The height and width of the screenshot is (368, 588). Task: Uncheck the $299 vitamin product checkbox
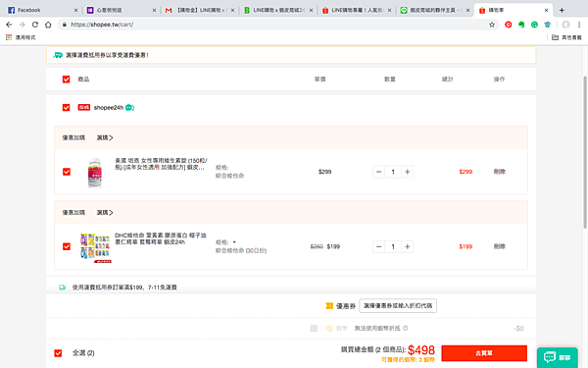pos(67,172)
